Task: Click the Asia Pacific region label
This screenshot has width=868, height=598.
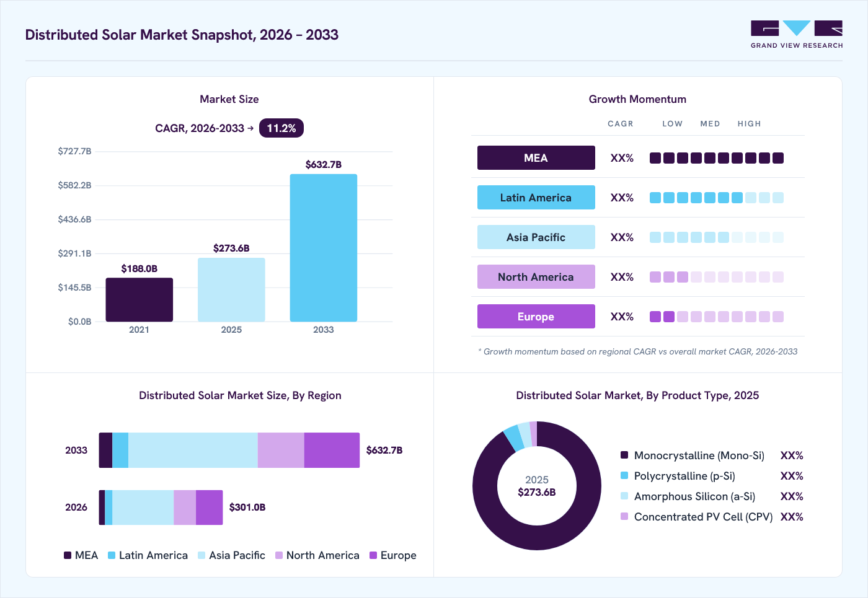Action: [536, 237]
